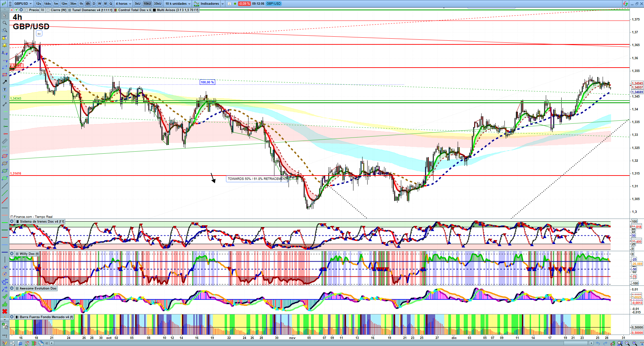644x346 pixels.
Task: Select the 144s timeframe button
Action: click(x=47, y=4)
